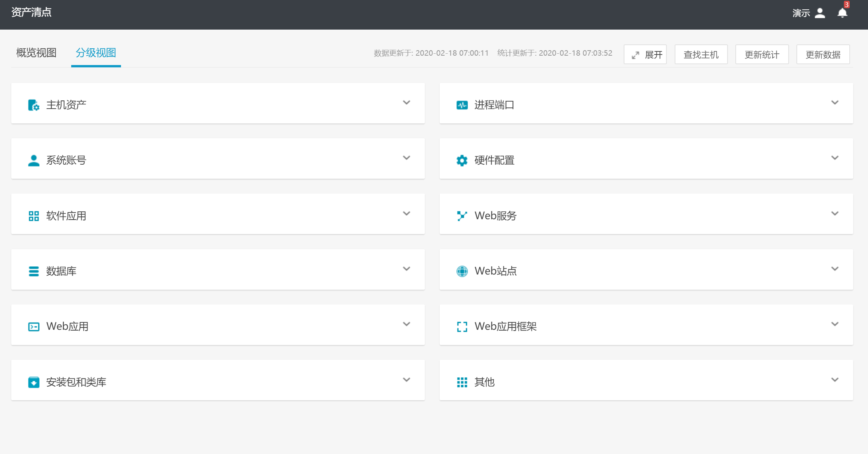The height and width of the screenshot is (454, 868).
Task: Click the 查找主机 button
Action: point(701,55)
